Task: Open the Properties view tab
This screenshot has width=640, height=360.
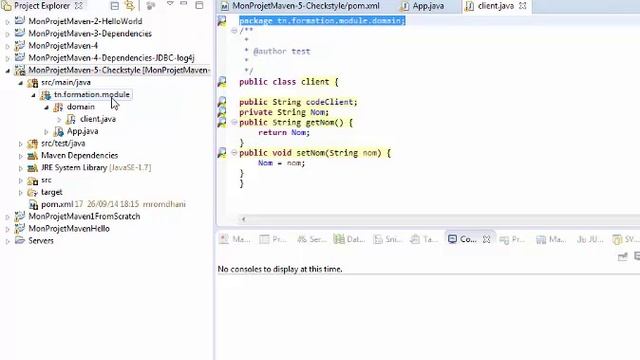Action: (x=273, y=239)
